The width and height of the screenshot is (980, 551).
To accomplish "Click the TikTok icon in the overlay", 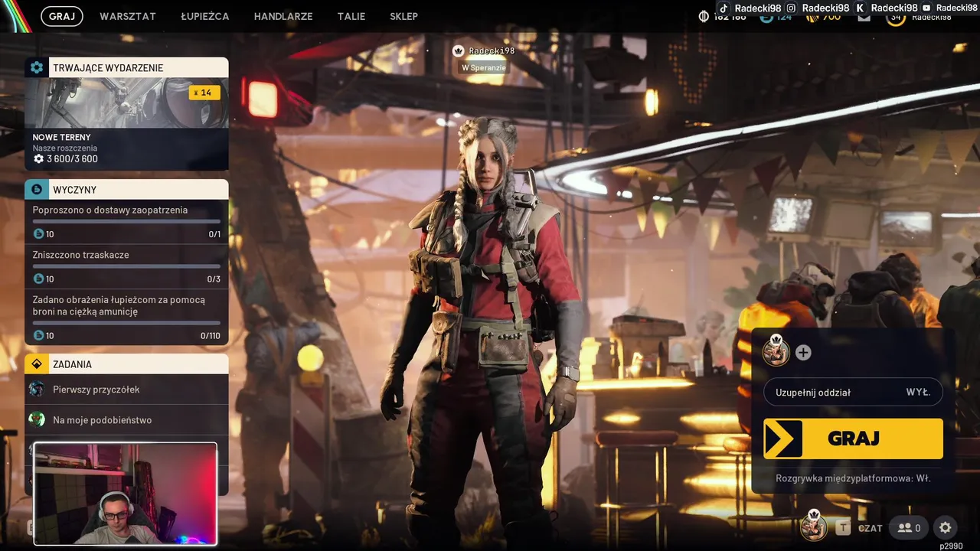I will click(724, 8).
